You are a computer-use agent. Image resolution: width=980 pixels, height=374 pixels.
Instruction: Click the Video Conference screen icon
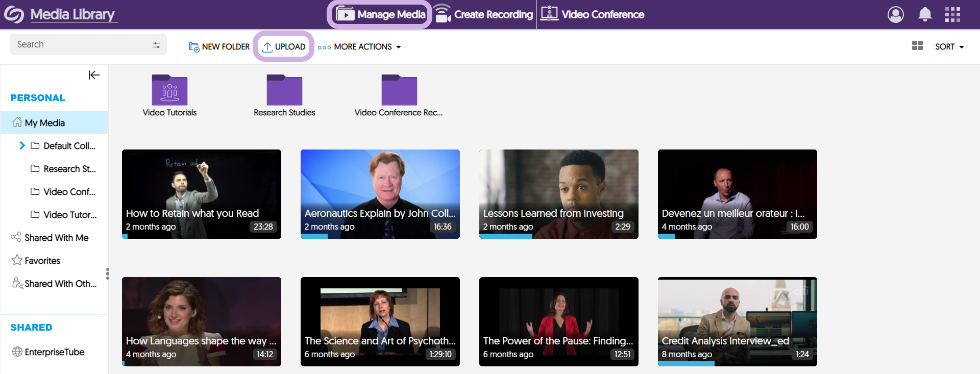550,13
